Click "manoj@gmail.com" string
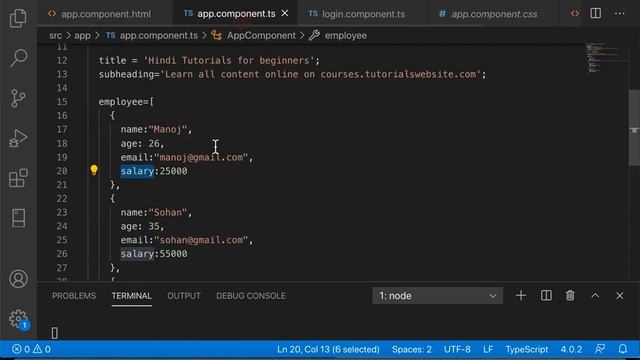The height and width of the screenshot is (360, 640). pos(201,157)
